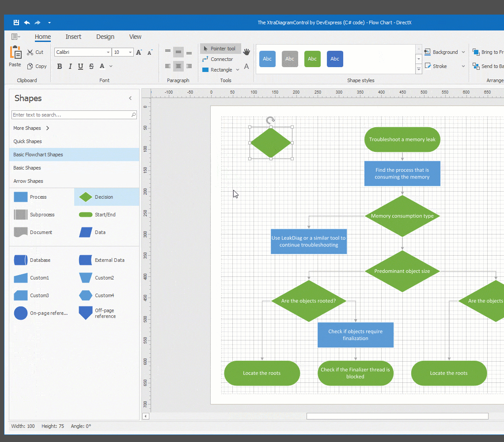Align text to the bottom

189,52
